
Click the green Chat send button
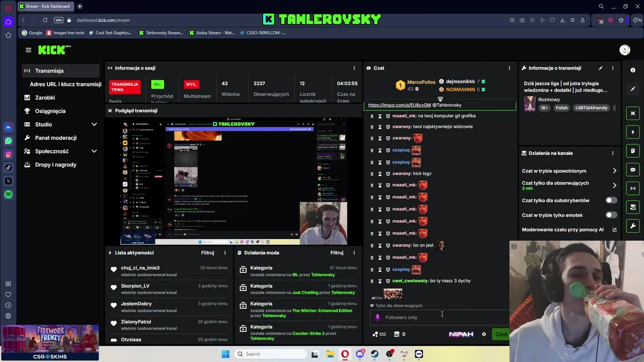[x=501, y=334]
